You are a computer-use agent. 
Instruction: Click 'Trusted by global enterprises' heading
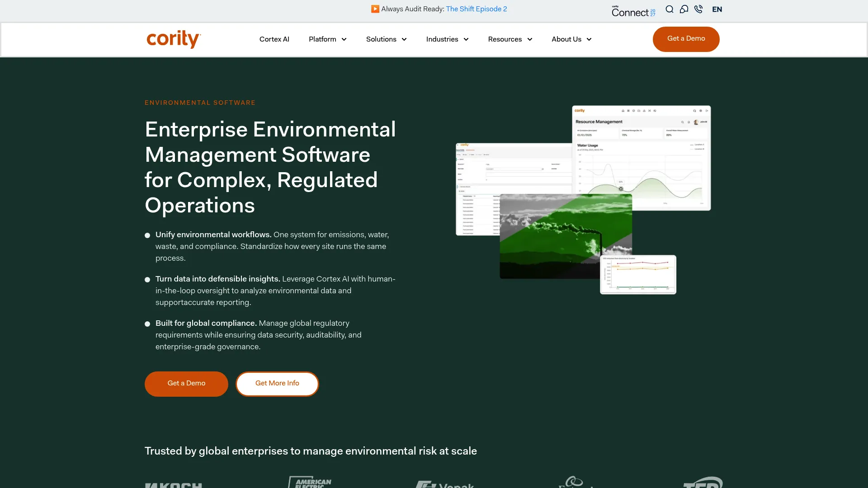pyautogui.click(x=311, y=451)
